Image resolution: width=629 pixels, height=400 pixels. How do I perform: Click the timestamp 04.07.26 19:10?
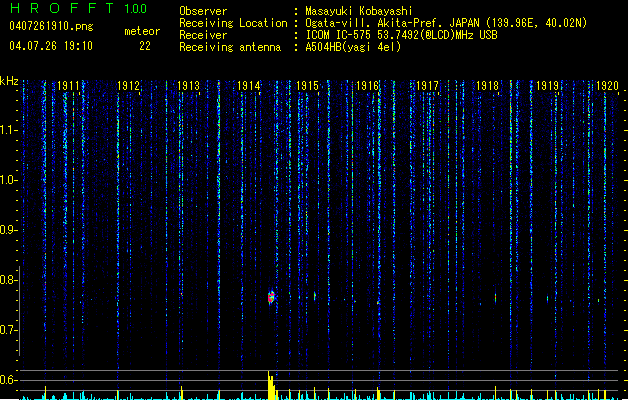(51, 46)
